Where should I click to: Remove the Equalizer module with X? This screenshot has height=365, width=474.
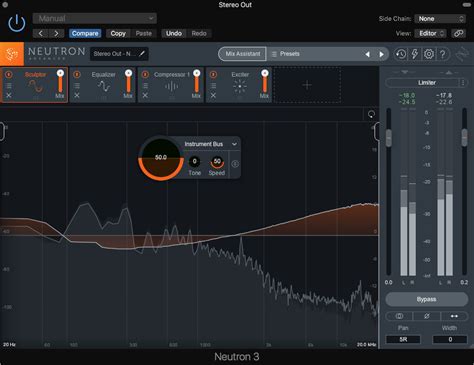(x=77, y=95)
